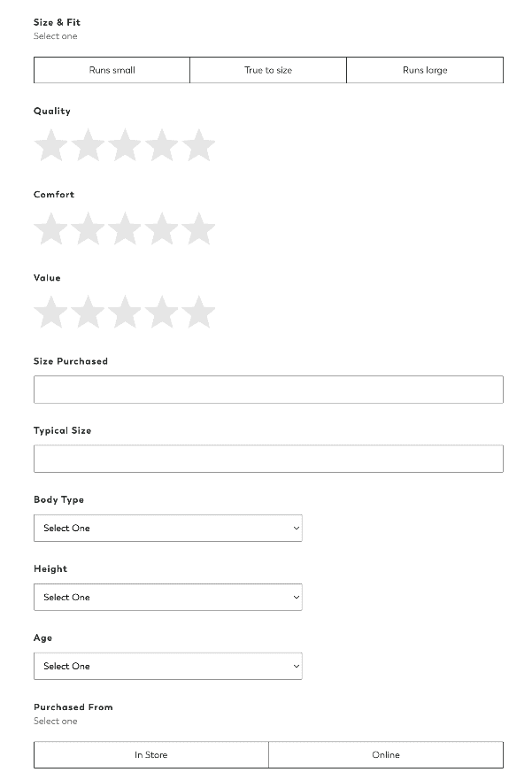Give Value four stars
This screenshot has width=532, height=780.
click(162, 313)
